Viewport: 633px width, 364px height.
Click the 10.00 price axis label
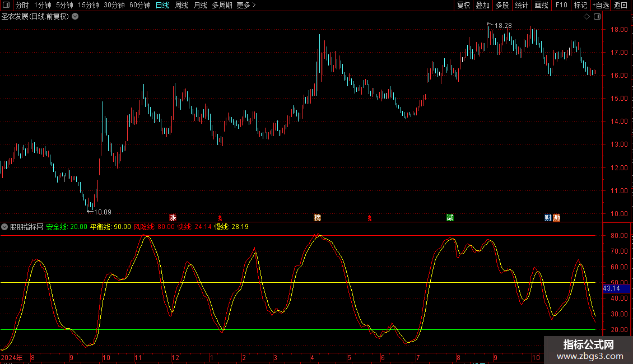pyautogui.click(x=619, y=214)
